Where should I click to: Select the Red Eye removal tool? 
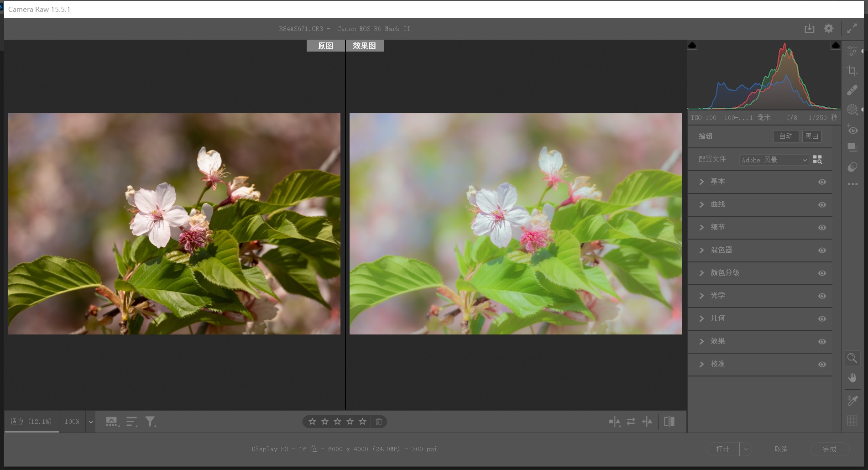852,129
